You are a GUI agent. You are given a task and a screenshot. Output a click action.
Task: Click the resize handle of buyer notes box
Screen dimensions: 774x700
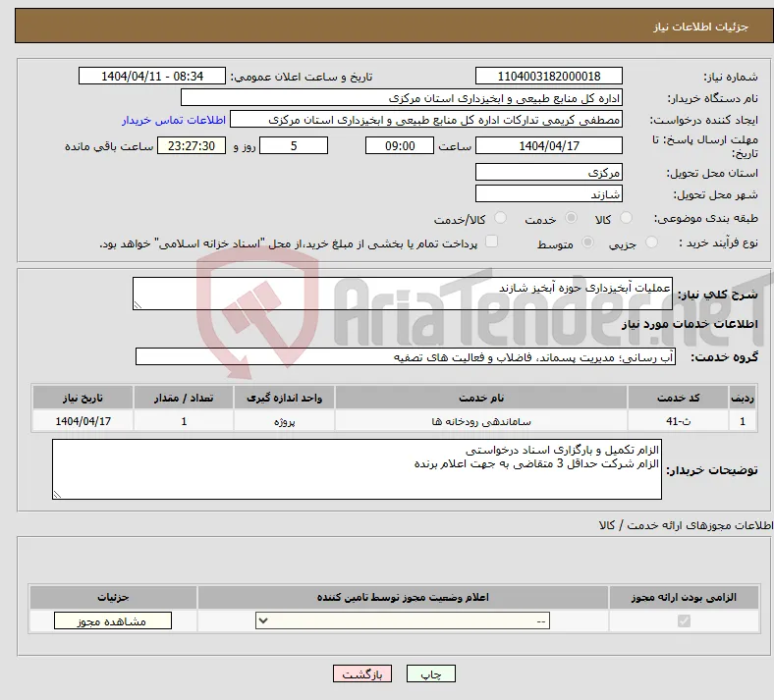(57, 494)
